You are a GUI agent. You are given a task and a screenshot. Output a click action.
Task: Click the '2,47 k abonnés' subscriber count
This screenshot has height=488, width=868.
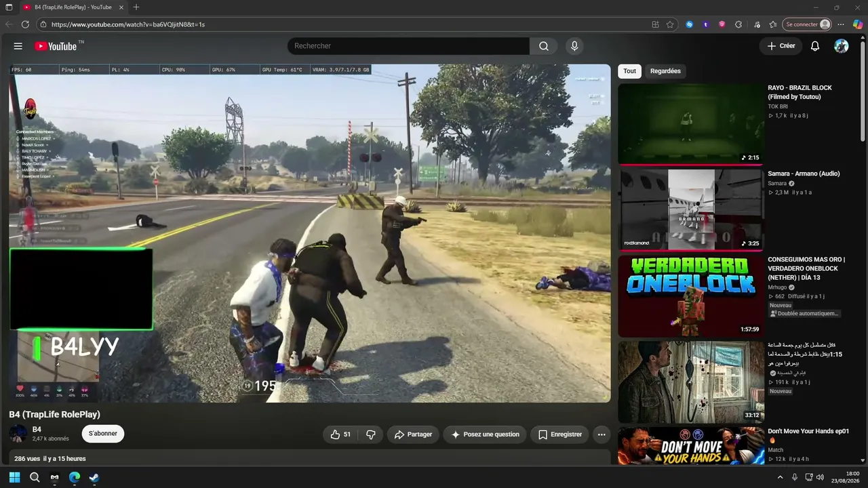tap(51, 439)
